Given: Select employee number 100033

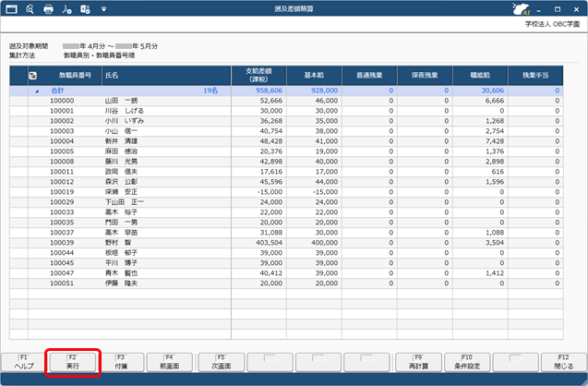Looking at the screenshot, I should tap(62, 212).
